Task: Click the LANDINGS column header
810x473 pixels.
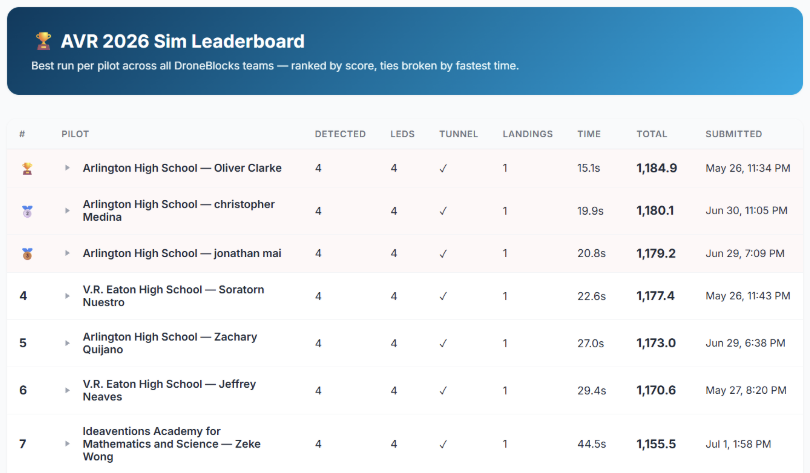Action: click(527, 134)
